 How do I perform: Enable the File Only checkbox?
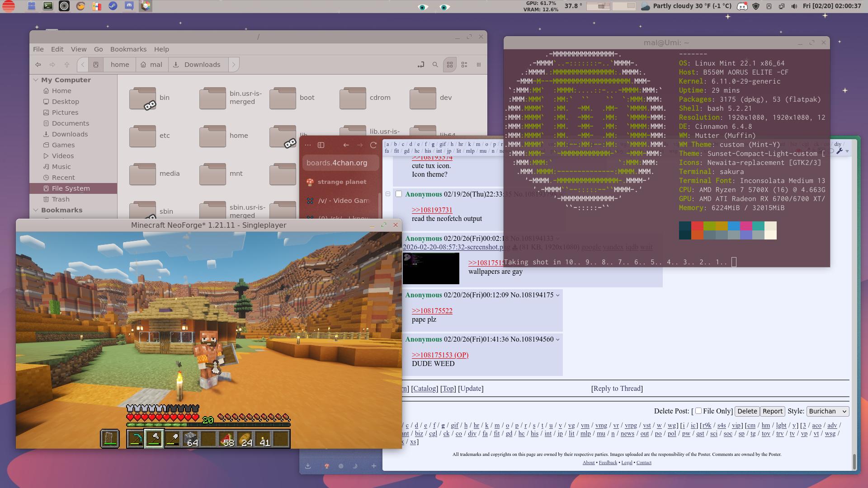click(698, 411)
